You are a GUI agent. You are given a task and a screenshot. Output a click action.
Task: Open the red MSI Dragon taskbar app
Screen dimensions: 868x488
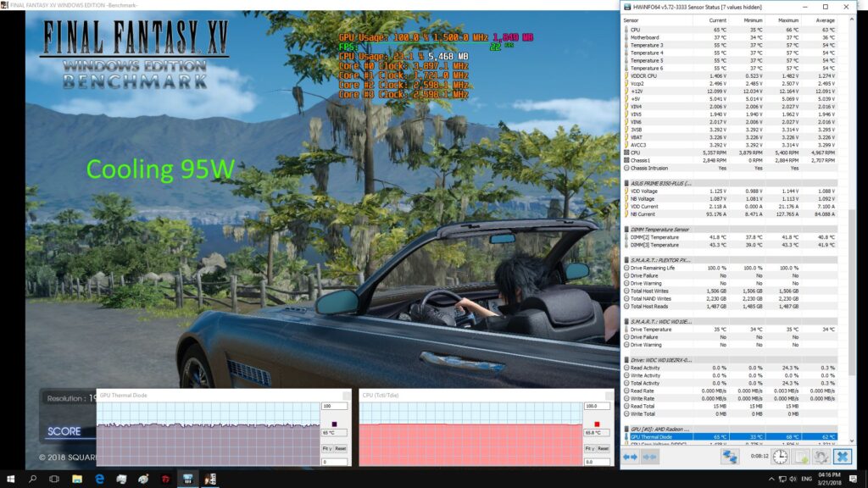pos(165,479)
